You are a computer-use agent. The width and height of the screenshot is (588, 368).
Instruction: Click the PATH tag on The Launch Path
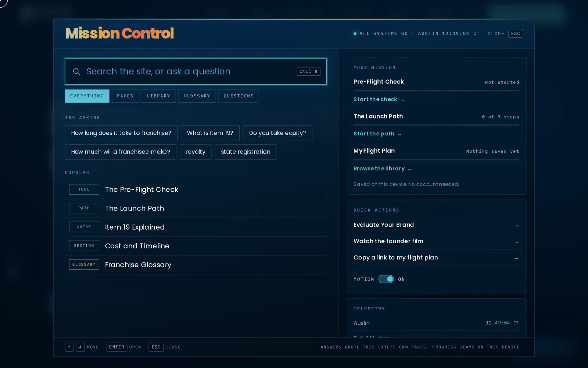[x=84, y=208]
